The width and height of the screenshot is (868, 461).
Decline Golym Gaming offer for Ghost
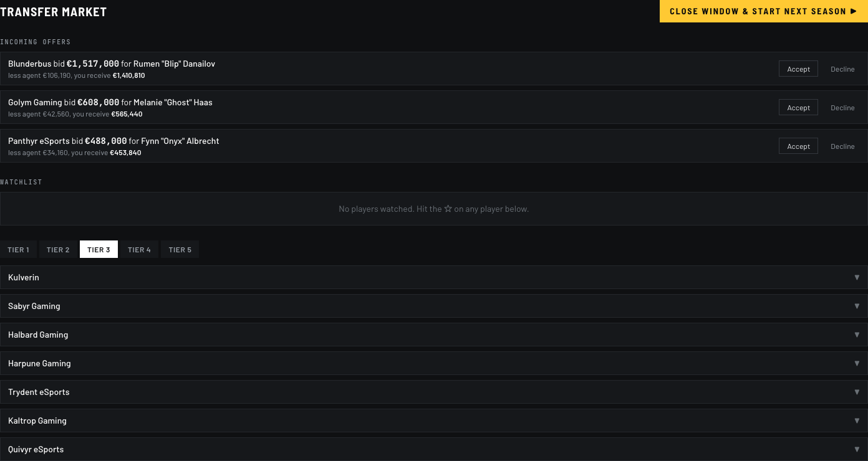[842, 108]
